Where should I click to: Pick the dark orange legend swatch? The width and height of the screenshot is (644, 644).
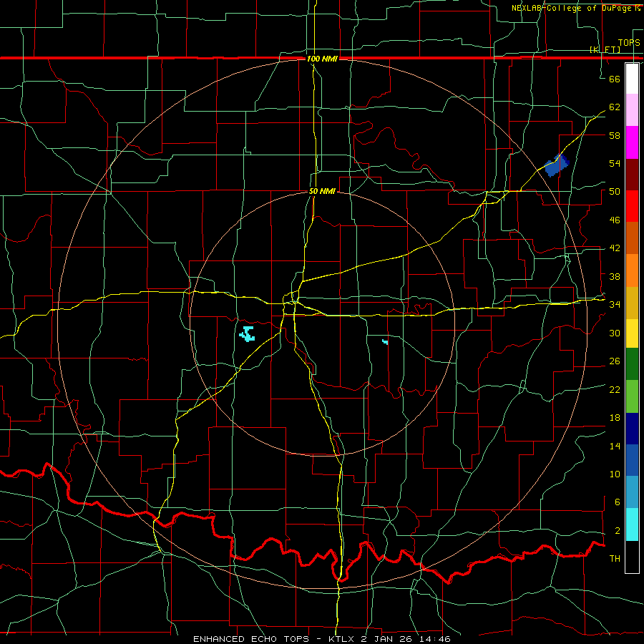[632, 238]
